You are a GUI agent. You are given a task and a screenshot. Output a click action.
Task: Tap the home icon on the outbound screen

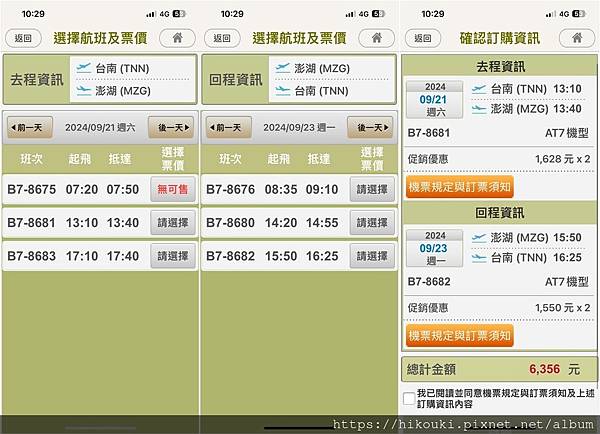(177, 38)
